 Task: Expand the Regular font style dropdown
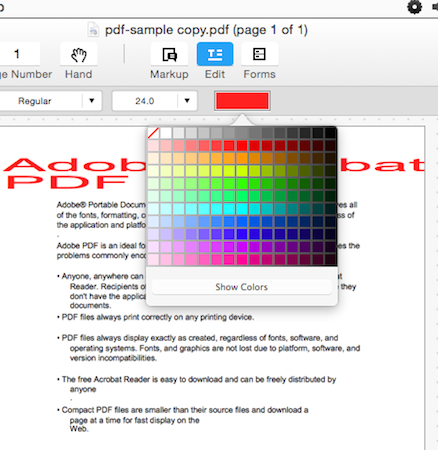[x=91, y=101]
